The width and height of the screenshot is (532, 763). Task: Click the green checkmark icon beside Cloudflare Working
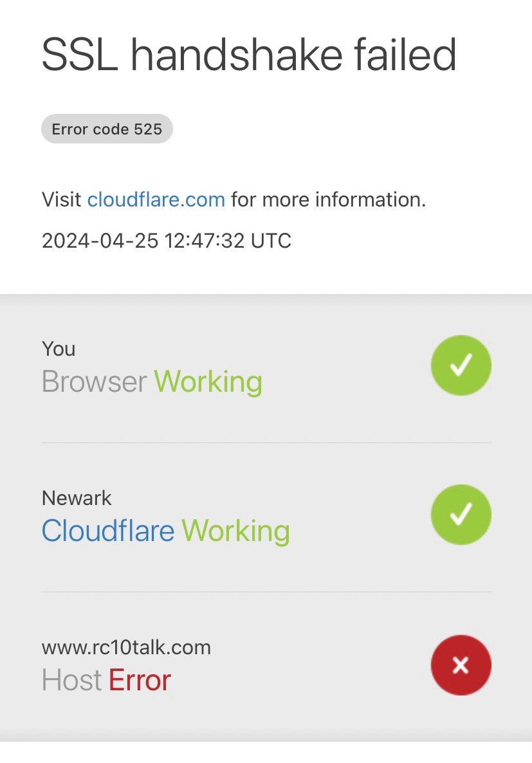pos(461,515)
